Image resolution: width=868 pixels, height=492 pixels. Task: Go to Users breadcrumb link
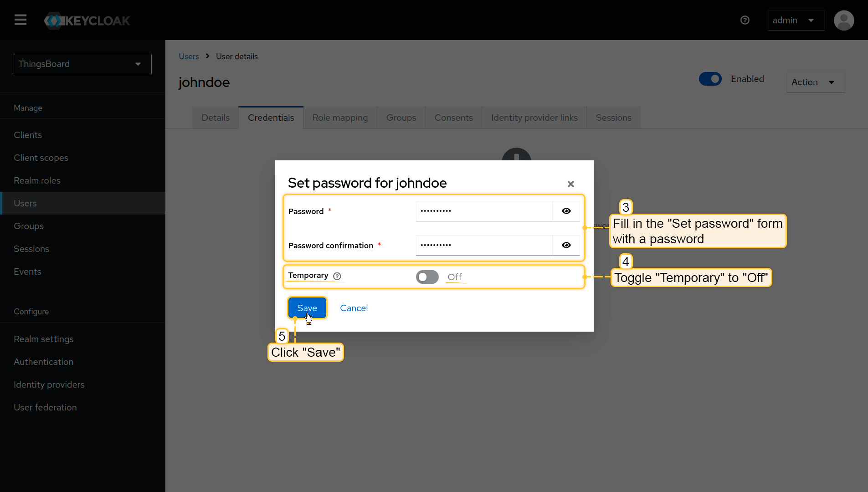(189, 56)
